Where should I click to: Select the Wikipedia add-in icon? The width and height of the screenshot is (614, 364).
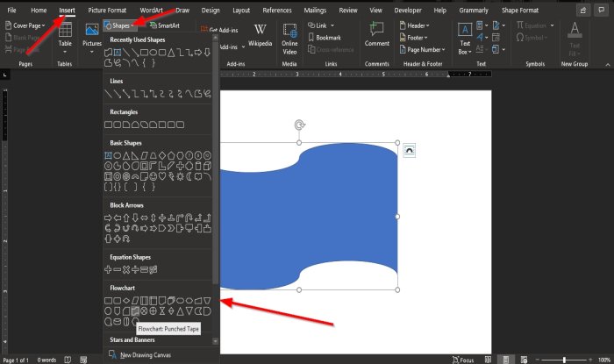(x=260, y=36)
